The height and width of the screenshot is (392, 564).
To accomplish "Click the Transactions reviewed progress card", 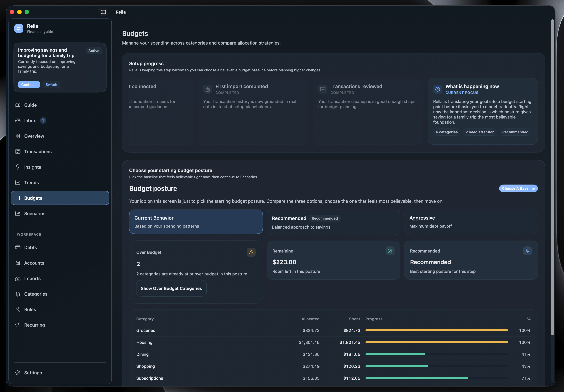I will pyautogui.click(x=368, y=111).
